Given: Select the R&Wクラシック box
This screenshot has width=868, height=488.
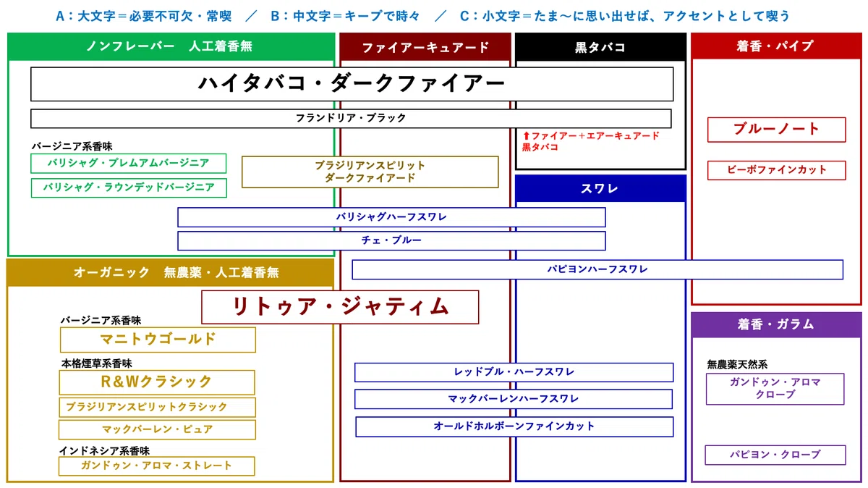Looking at the screenshot, I should tap(157, 382).
